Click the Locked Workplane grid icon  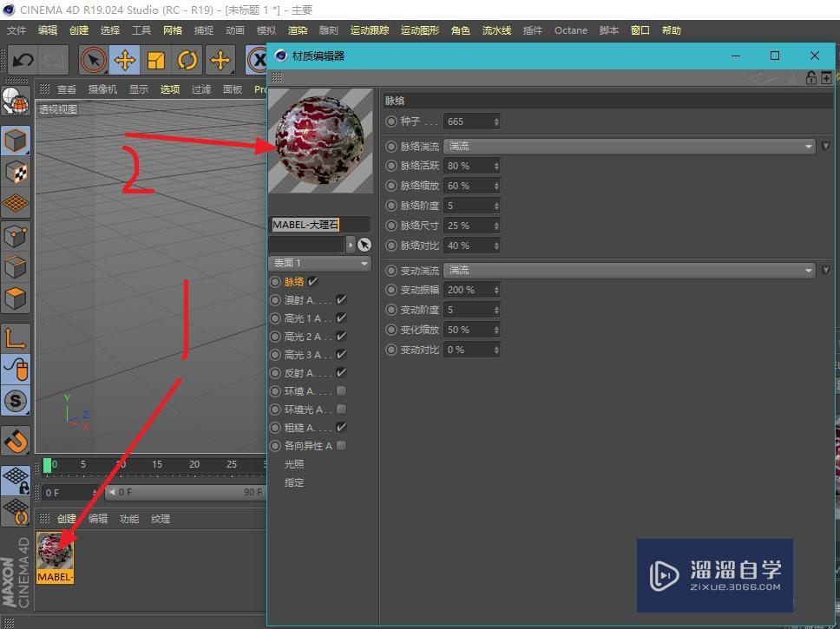click(16, 480)
